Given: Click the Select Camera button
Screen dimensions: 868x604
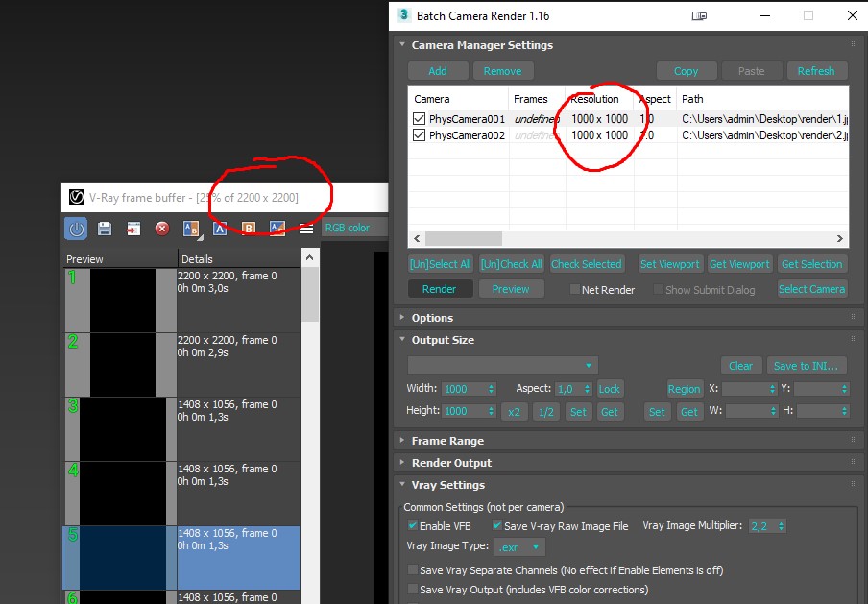Looking at the screenshot, I should coord(812,289).
